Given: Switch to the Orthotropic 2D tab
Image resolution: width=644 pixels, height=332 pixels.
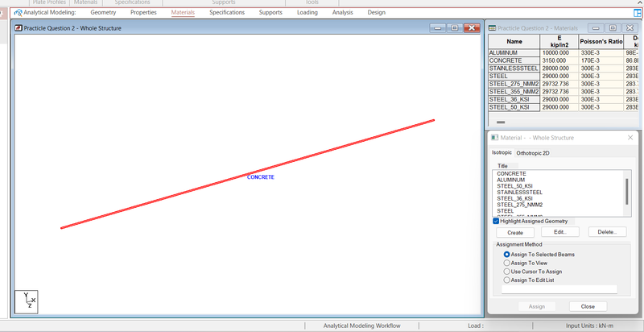Looking at the screenshot, I should (x=533, y=153).
